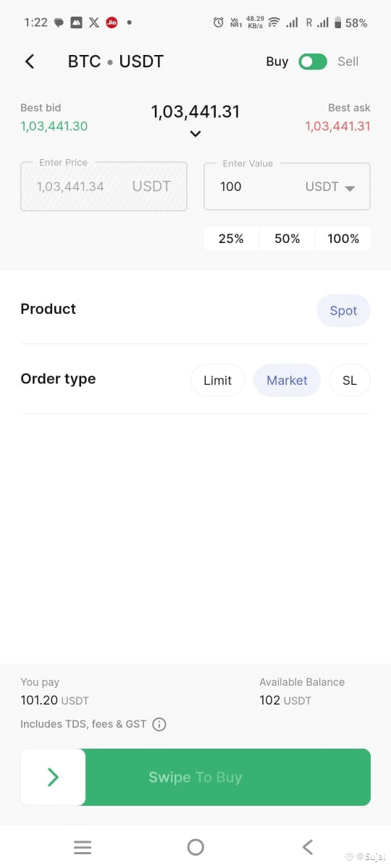This screenshot has height=868, width=391.
Task: Focus the Enter Value field showing 100
Action: 287,187
